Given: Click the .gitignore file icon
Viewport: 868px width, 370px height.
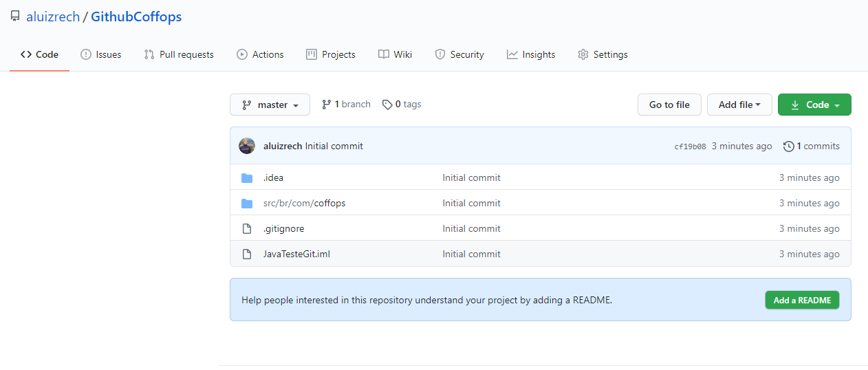Looking at the screenshot, I should pos(247,228).
